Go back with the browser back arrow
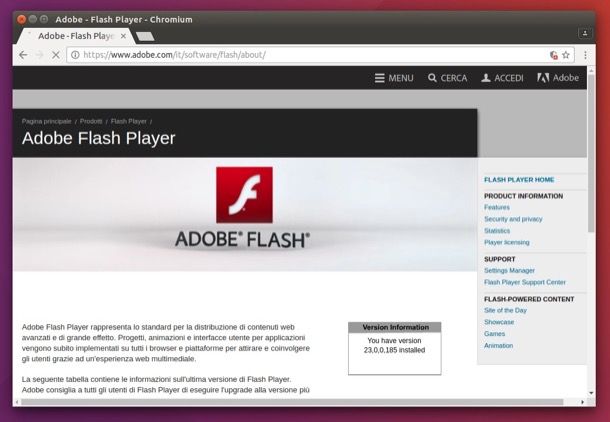This screenshot has width=610, height=422. tap(23, 55)
